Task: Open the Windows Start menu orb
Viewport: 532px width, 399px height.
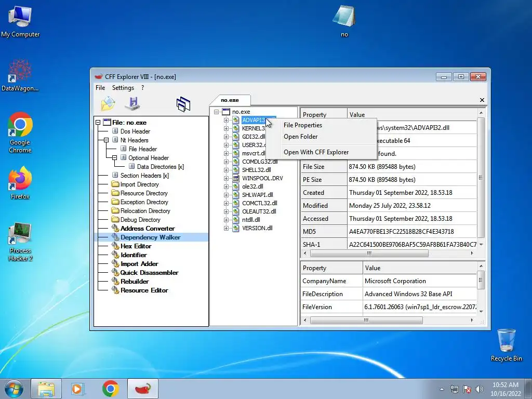Action: coord(14,389)
